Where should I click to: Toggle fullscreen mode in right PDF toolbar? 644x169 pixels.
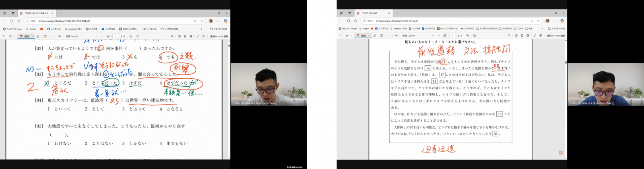(x=535, y=35)
